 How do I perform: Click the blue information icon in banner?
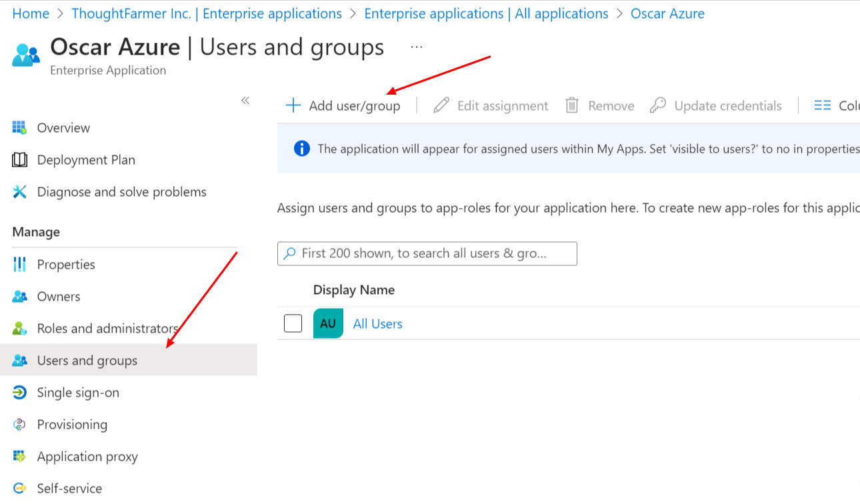pyautogui.click(x=302, y=149)
